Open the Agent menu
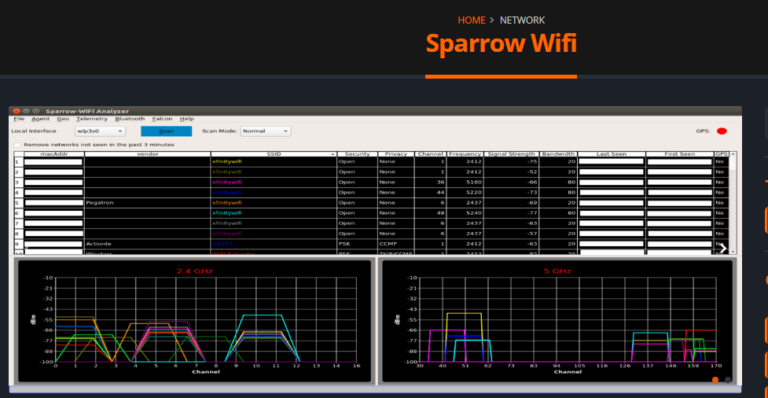The image size is (768, 398). point(40,119)
